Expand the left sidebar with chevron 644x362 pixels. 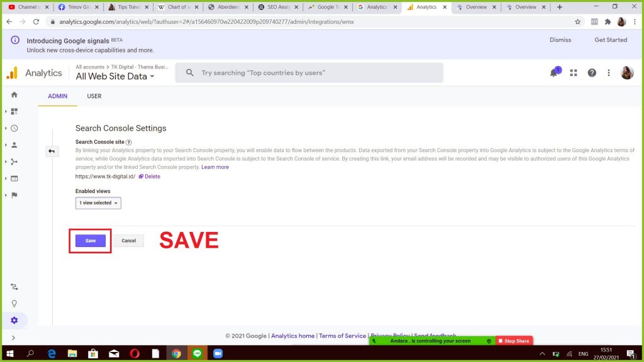click(14, 338)
